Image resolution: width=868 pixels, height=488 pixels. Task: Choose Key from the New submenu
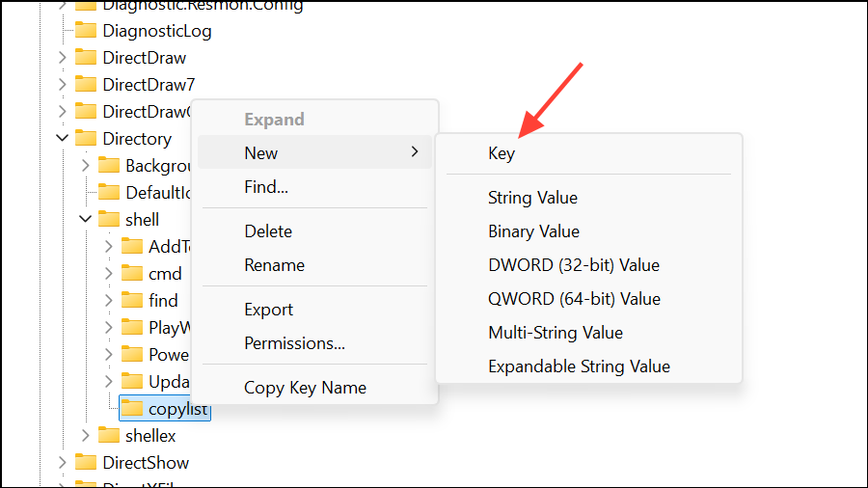[502, 153]
